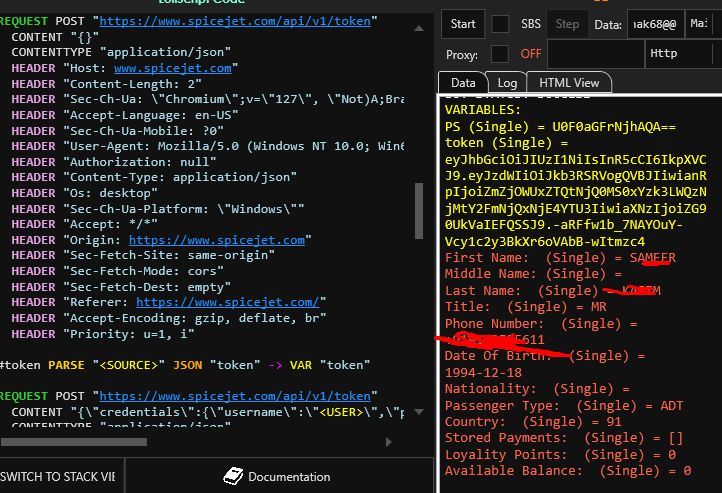Click the HEADER Os: desktop line
The width and height of the screenshot is (722, 493).
click(x=84, y=193)
